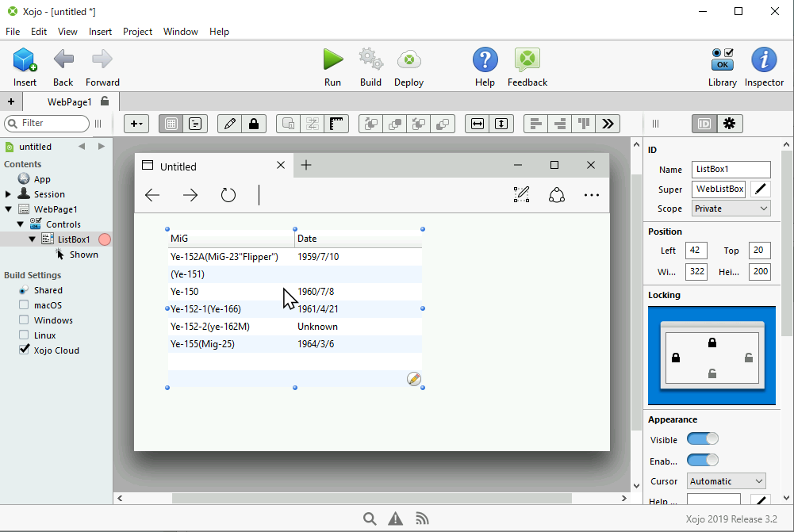Open the add item plus dropdown

pos(136,124)
